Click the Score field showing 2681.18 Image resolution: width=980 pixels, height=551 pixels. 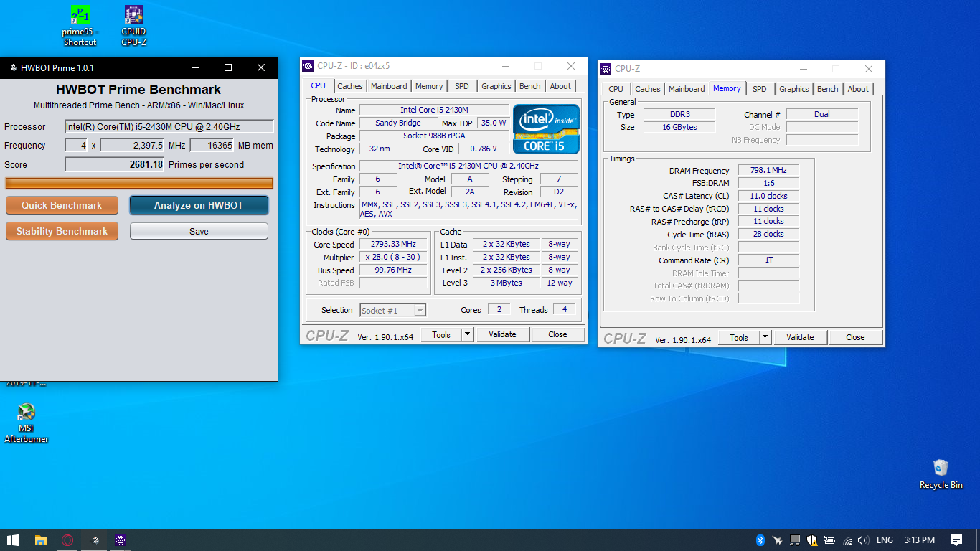115,164
